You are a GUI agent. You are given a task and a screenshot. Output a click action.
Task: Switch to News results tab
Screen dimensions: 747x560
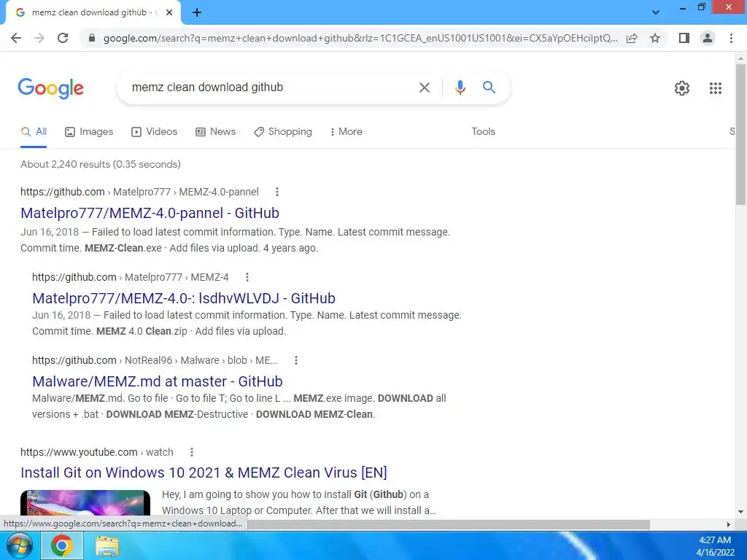216,132
